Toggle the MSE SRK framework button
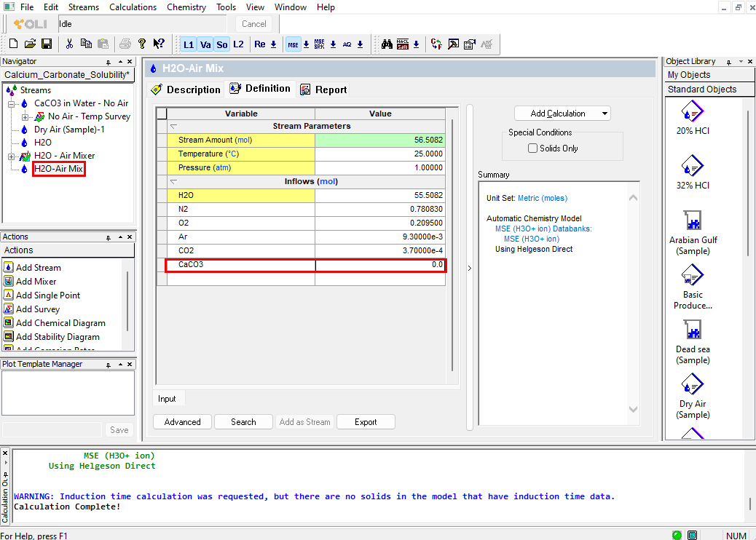The width and height of the screenshot is (756, 540). pyautogui.click(x=319, y=45)
